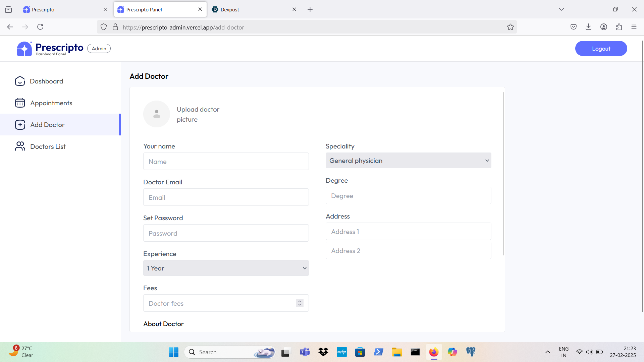Switch to the Devpost tab

click(x=252, y=9)
